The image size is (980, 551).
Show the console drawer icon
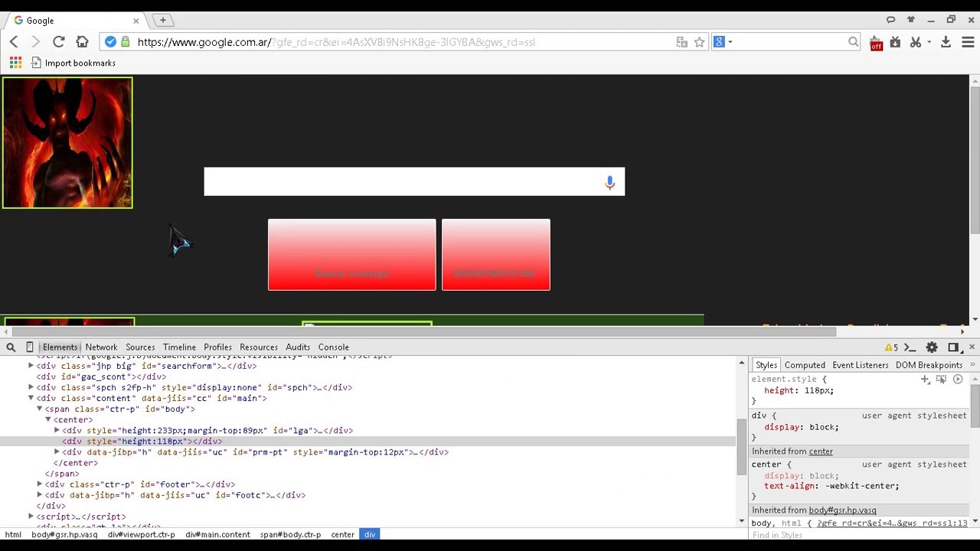910,347
